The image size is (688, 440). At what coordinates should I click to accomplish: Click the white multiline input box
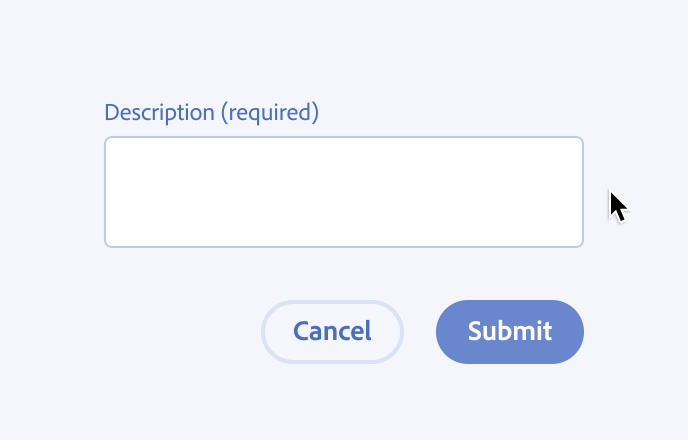(x=343, y=192)
